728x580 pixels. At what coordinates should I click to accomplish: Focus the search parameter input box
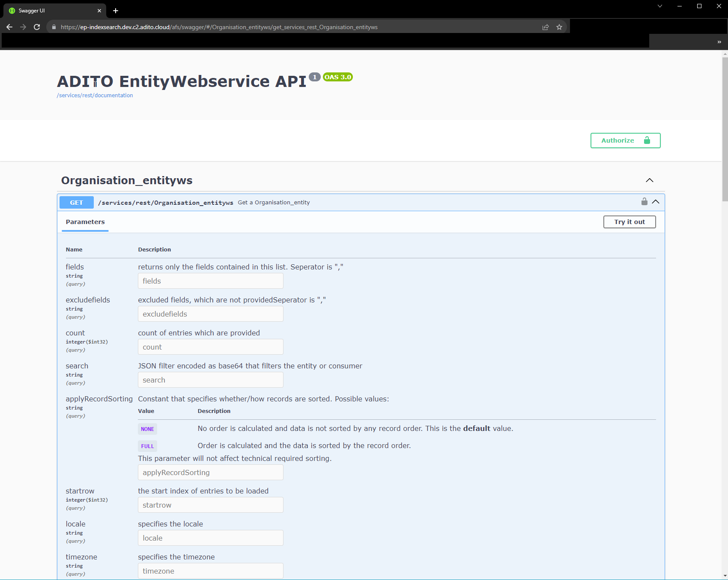click(x=211, y=380)
